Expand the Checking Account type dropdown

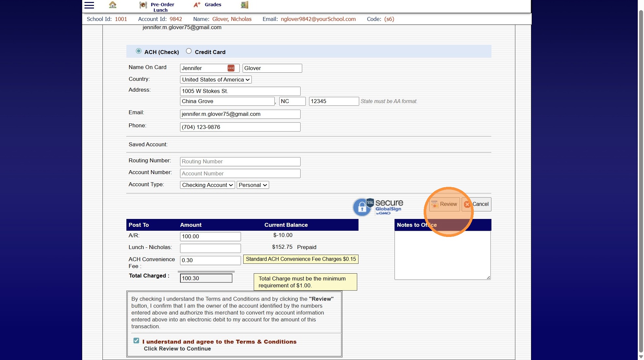click(x=207, y=185)
